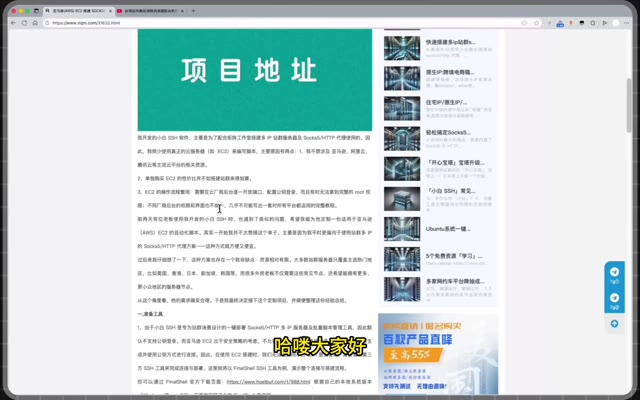Close the second browser tab
The width and height of the screenshot is (640, 400).
coord(182,11)
